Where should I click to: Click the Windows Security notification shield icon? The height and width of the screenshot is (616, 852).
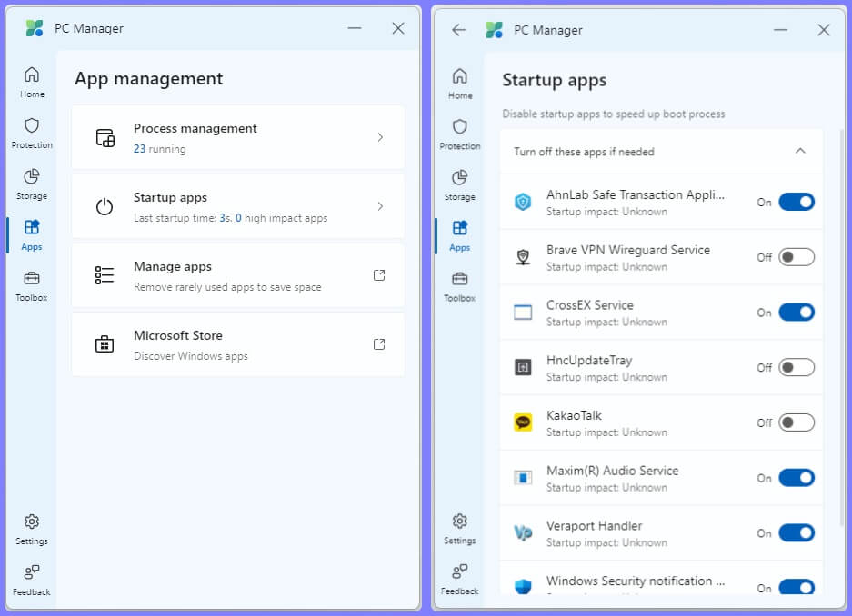point(523,586)
